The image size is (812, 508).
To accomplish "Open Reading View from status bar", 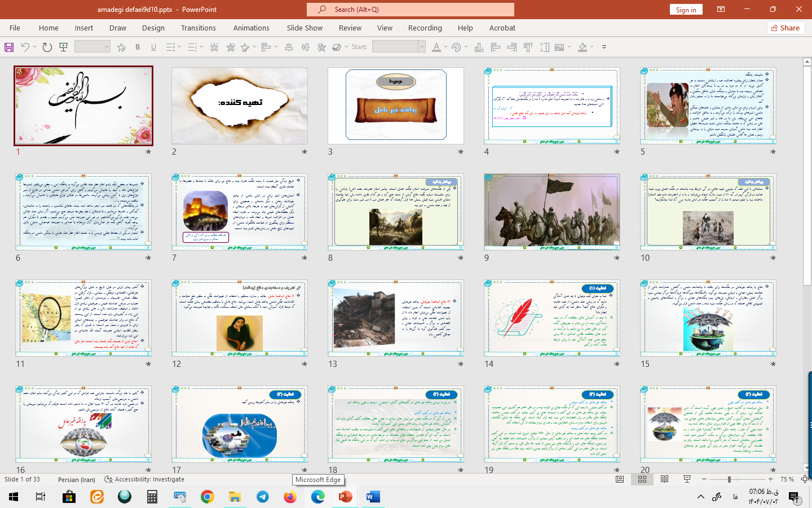I will click(x=664, y=479).
